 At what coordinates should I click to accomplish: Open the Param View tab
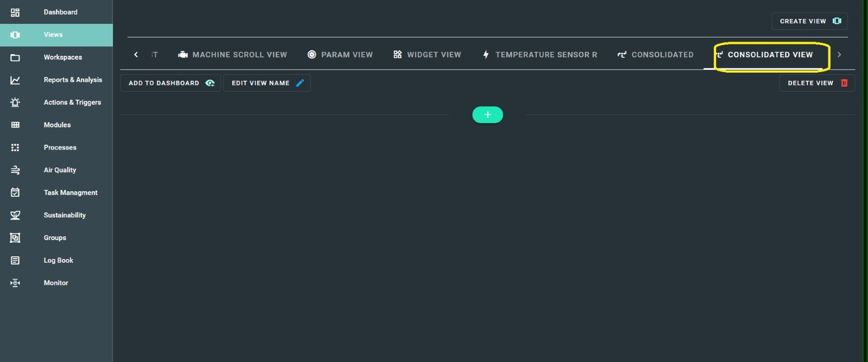(340, 55)
